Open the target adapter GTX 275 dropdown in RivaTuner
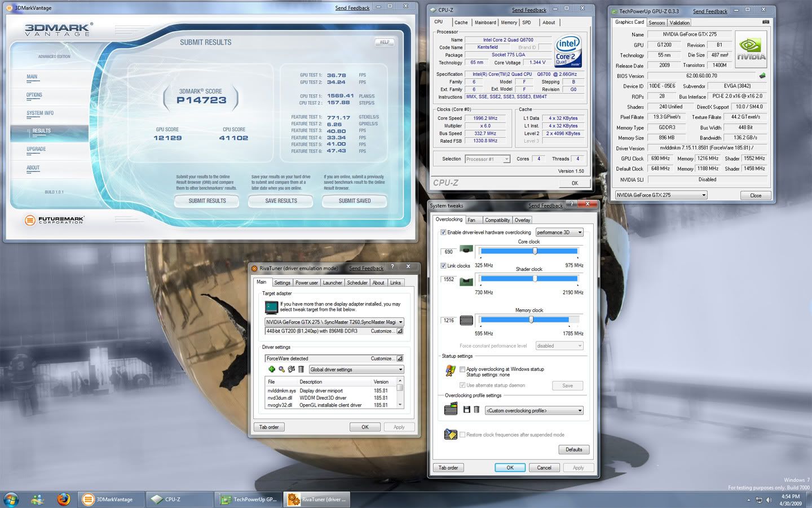812x508 pixels. pyautogui.click(x=334, y=322)
